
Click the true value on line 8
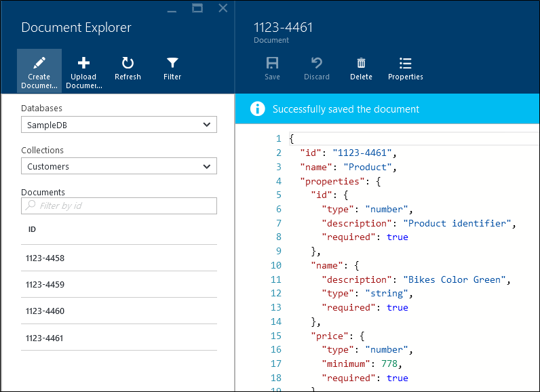pyautogui.click(x=397, y=237)
